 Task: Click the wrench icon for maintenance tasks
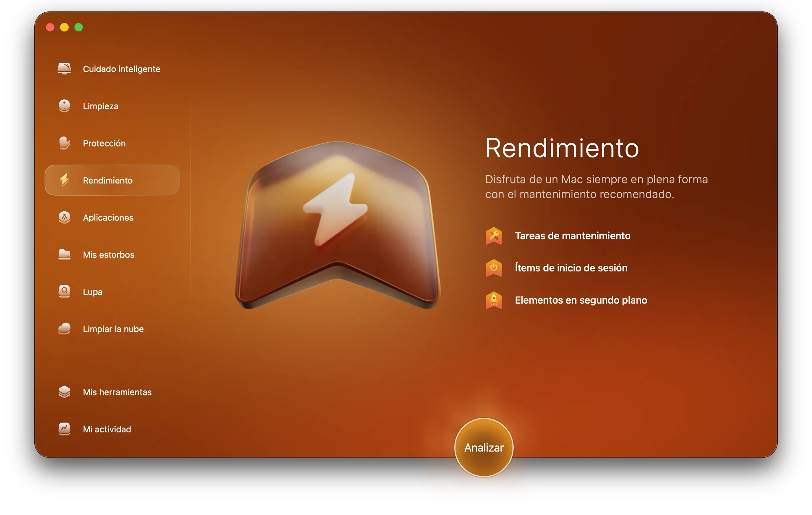tap(494, 236)
